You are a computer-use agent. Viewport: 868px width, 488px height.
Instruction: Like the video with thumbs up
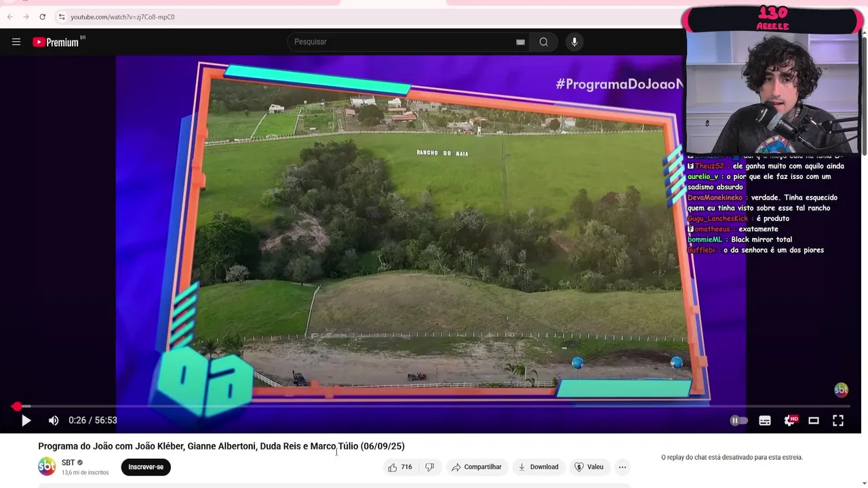click(400, 467)
